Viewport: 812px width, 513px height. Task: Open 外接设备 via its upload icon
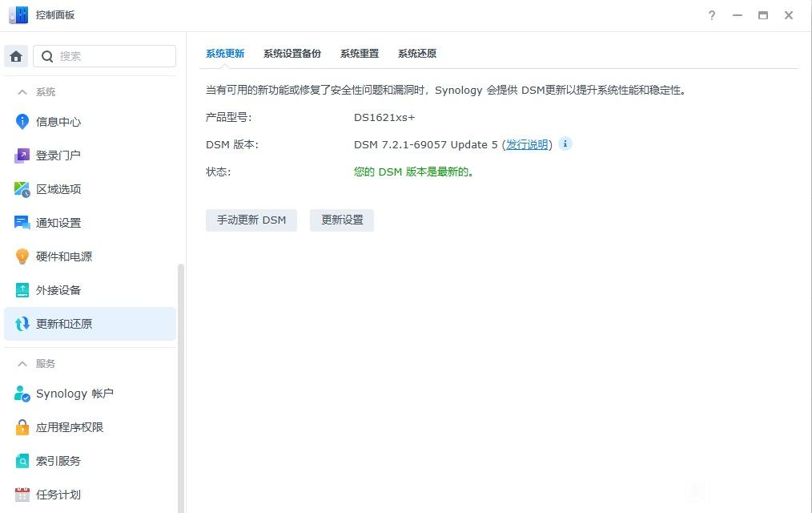(x=22, y=290)
